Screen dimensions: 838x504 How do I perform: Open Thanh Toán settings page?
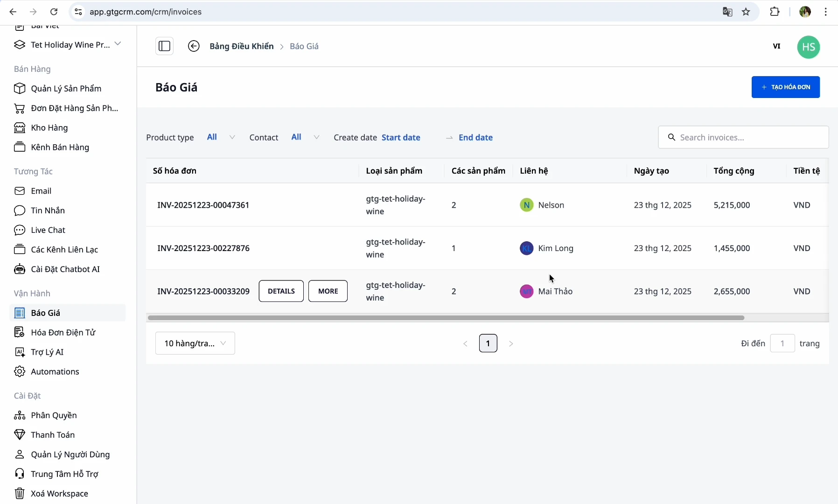click(53, 435)
